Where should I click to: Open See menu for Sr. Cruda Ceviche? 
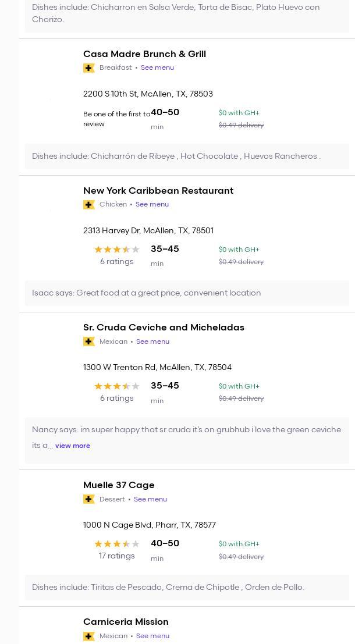(152, 341)
